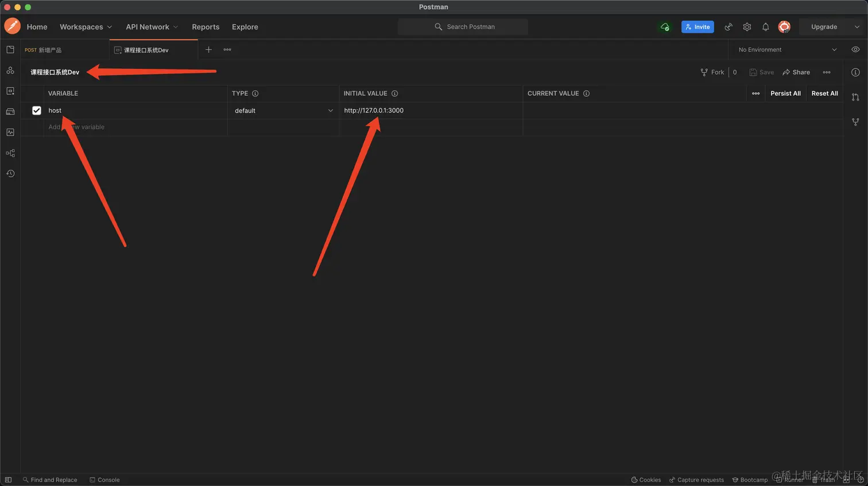This screenshot has height=486, width=868.
Task: Click the environment quick look eye icon
Action: click(855, 50)
